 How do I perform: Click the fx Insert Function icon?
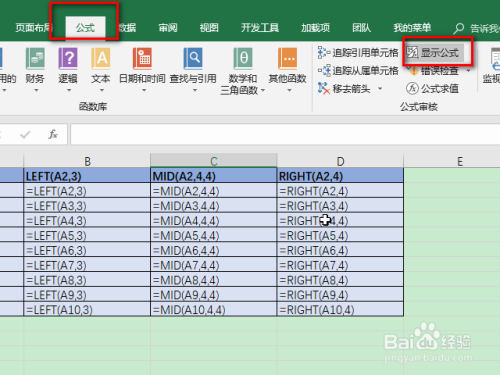[x=53, y=134]
